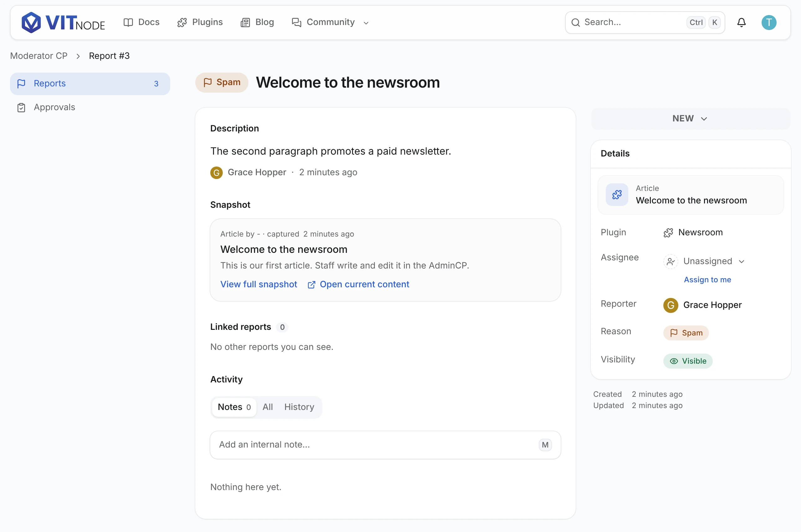Click Grace Hopper avatar under Description

coord(217,172)
